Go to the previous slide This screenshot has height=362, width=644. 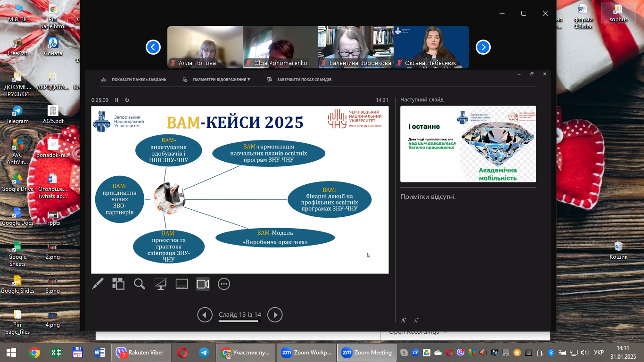point(205,315)
